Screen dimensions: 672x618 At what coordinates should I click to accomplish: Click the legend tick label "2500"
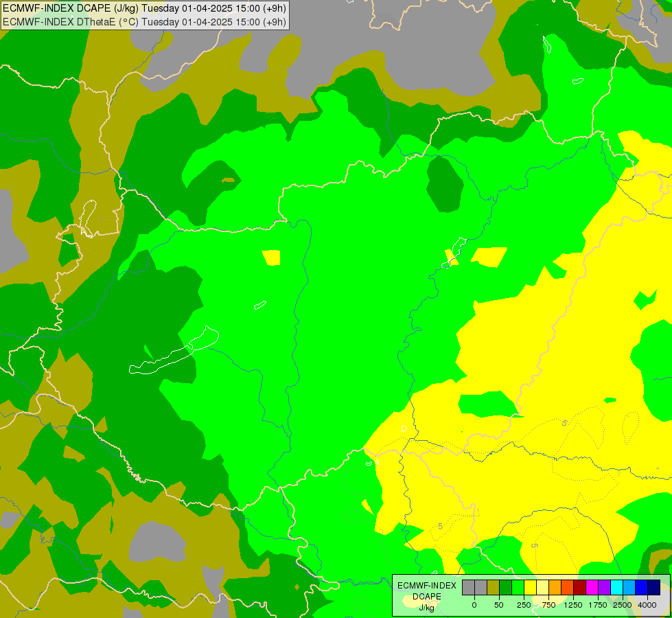(x=623, y=605)
